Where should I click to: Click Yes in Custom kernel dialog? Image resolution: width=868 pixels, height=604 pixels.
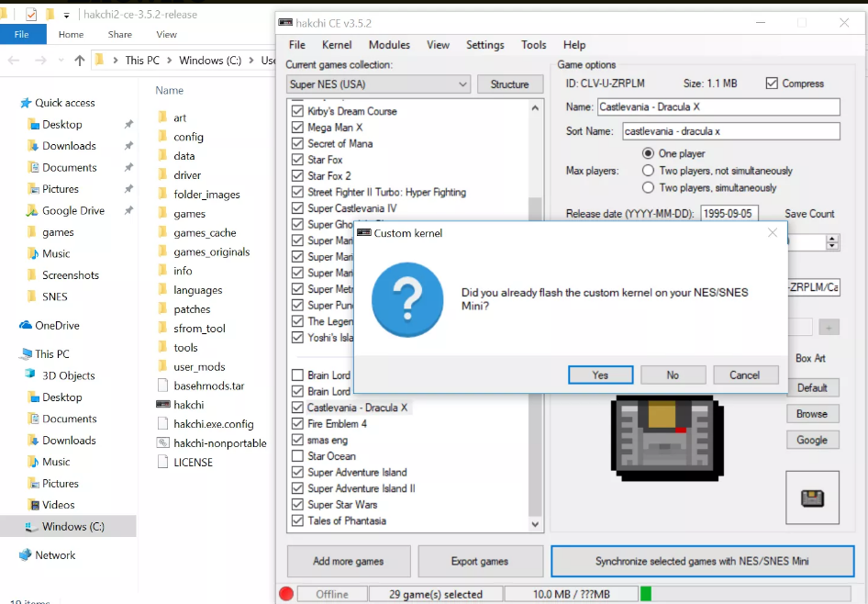tap(601, 375)
